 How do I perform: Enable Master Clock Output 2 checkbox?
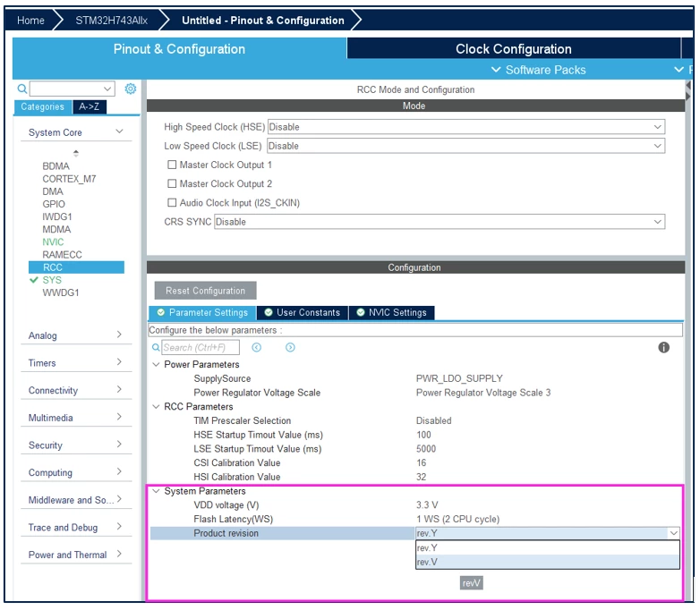pos(172,183)
